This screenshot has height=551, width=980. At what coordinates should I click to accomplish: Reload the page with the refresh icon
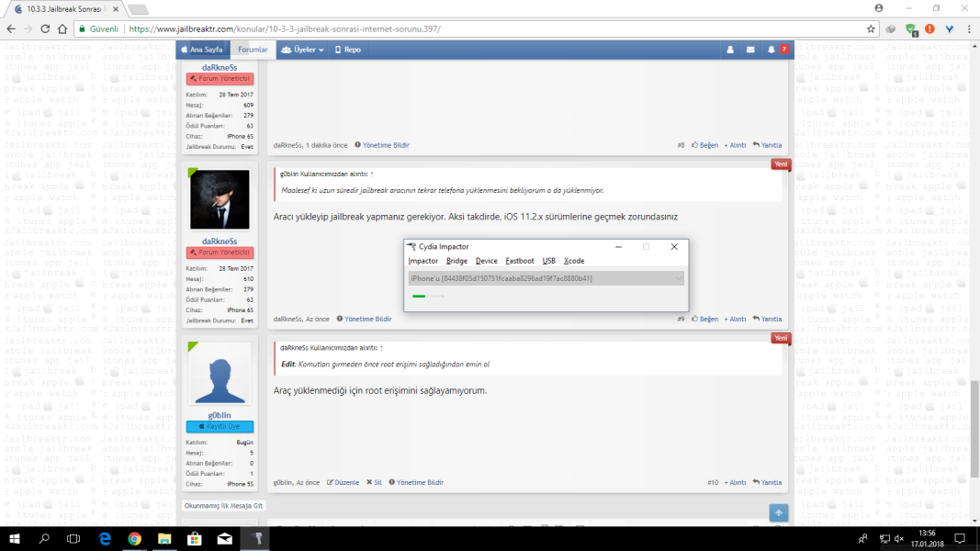point(62,28)
